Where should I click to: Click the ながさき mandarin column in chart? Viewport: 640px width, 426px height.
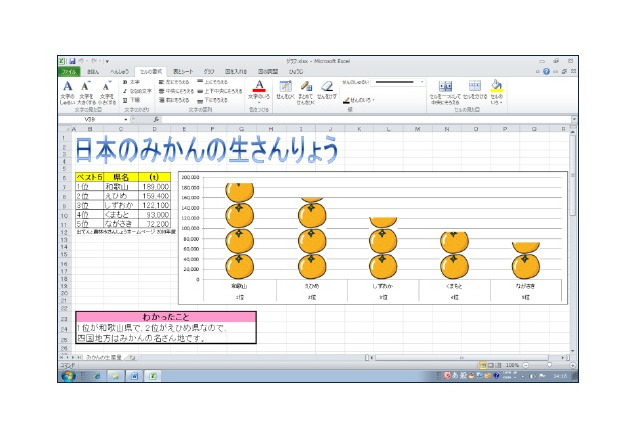click(526, 261)
